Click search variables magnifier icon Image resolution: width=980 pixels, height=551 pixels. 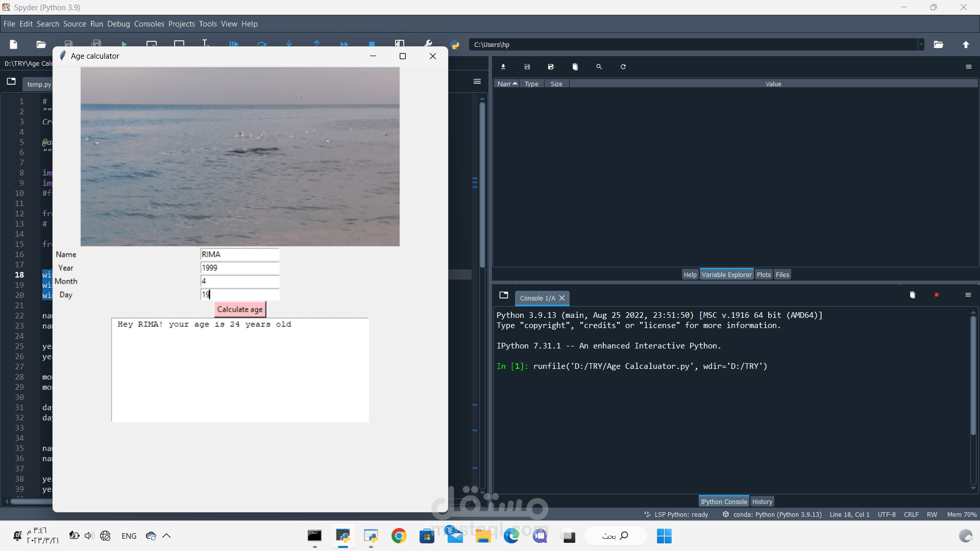click(599, 67)
